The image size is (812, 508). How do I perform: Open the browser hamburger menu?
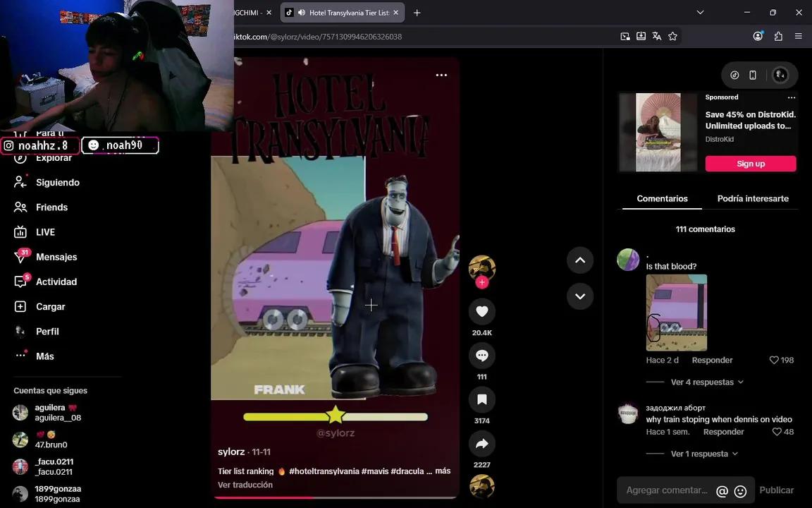(798, 36)
